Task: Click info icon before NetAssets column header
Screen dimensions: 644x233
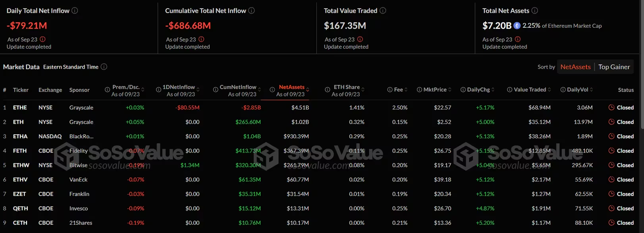Action: 272,90
